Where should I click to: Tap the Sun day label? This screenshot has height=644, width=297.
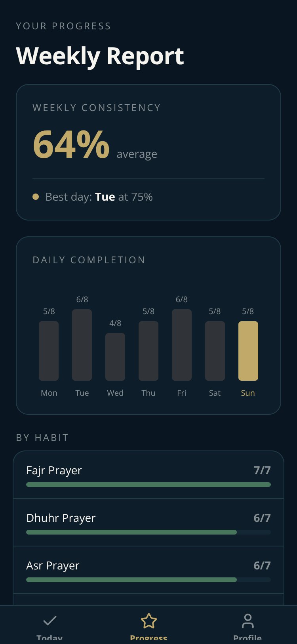(248, 393)
